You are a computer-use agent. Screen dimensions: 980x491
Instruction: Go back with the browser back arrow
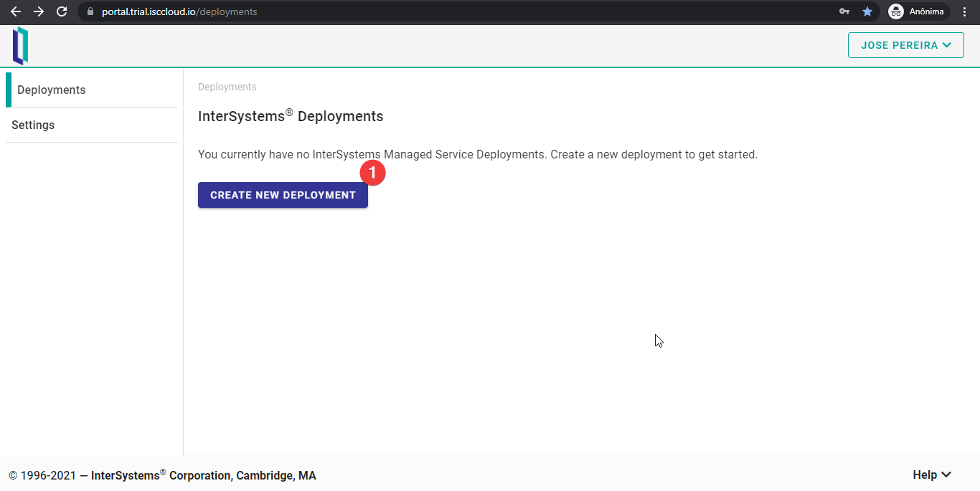(15, 11)
